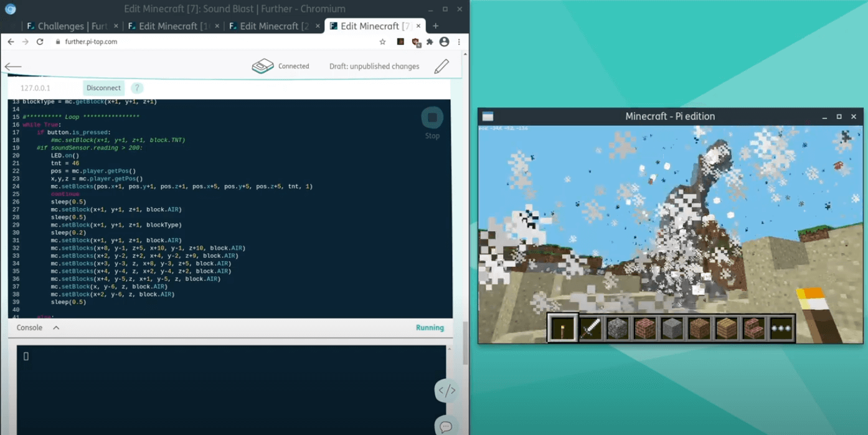Click inside the console output area

coord(231,390)
